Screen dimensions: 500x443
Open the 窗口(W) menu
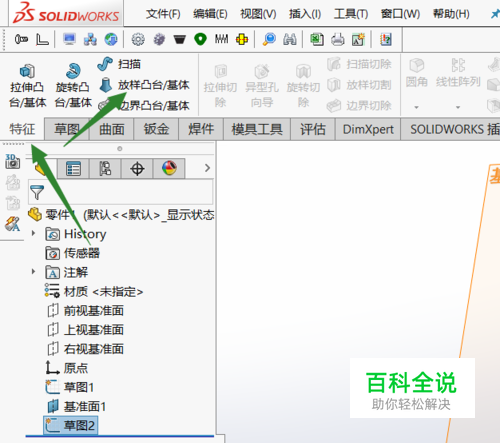pos(400,14)
